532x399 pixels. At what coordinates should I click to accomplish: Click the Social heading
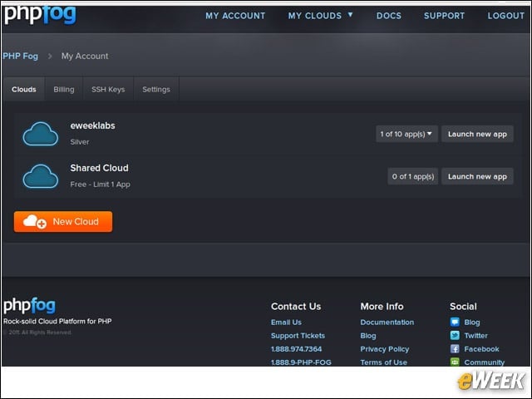(x=463, y=307)
